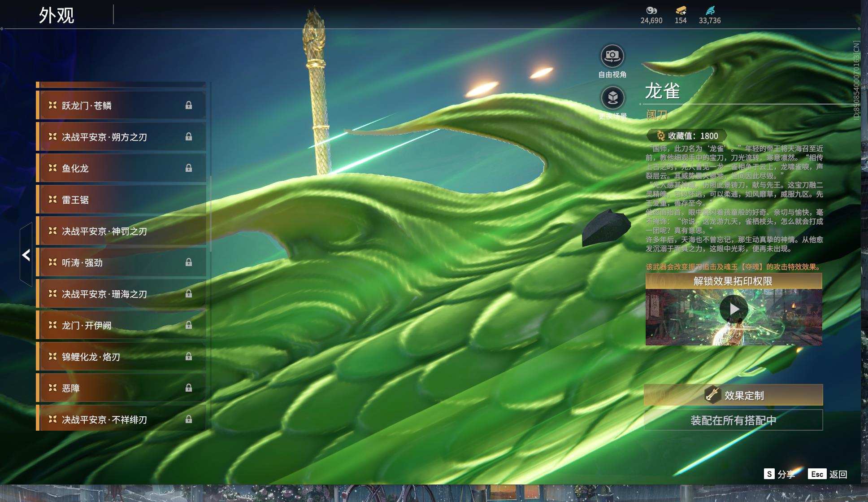Click the weapon icon beside 鱼化龙
868x502 pixels.
point(52,168)
